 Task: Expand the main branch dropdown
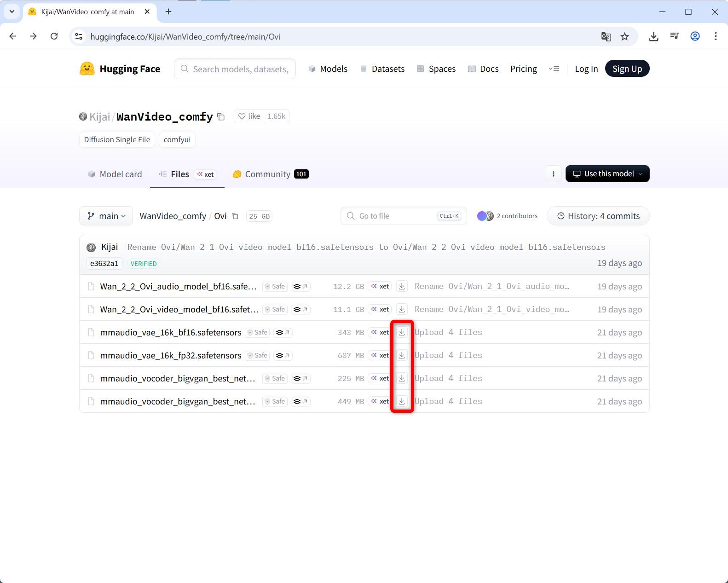106,216
